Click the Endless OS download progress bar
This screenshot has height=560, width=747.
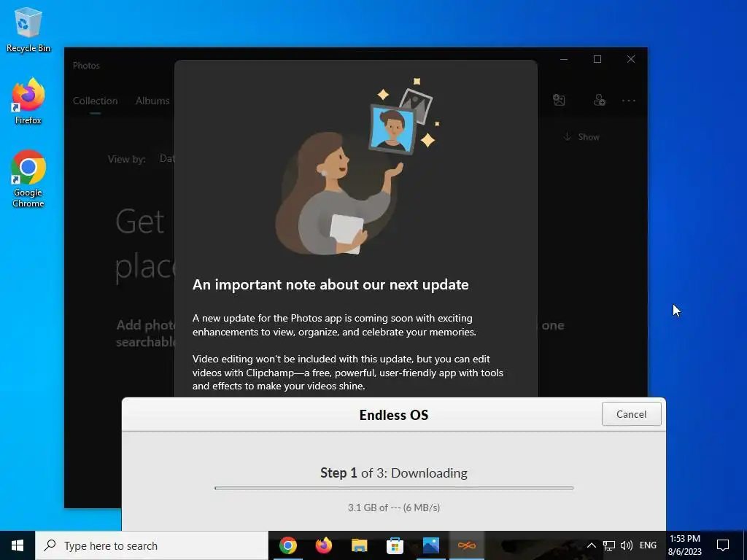coord(394,488)
